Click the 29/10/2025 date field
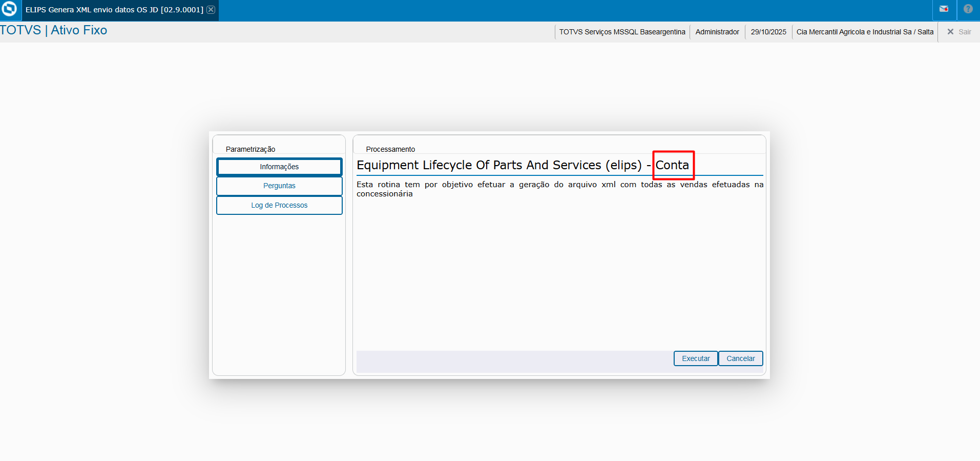The image size is (980, 461). click(768, 32)
